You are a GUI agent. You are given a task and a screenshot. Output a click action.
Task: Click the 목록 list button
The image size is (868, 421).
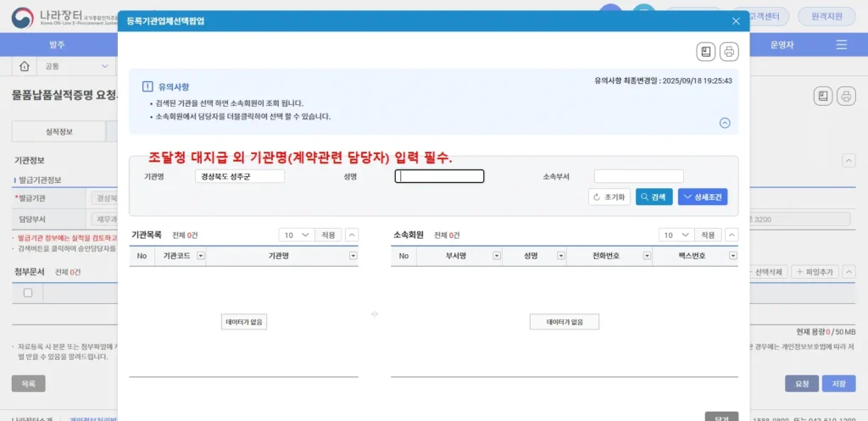click(x=28, y=384)
